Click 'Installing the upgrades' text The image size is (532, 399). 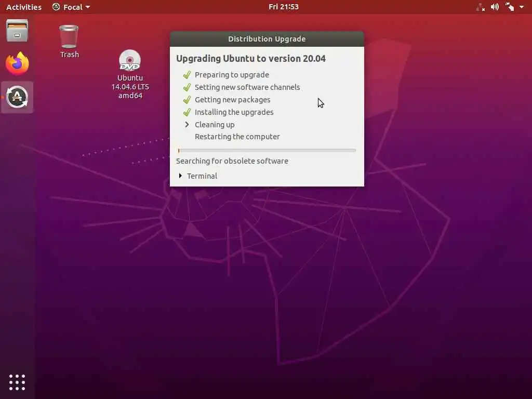[234, 112]
